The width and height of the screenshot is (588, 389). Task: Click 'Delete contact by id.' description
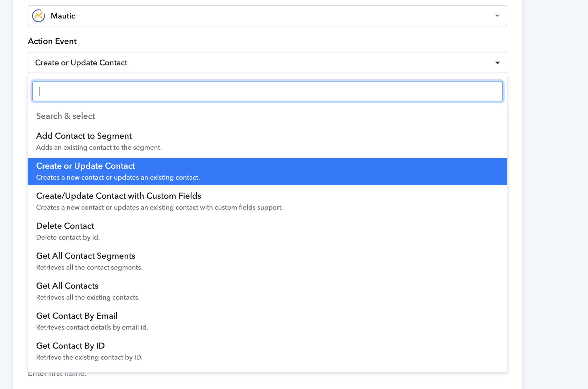pyautogui.click(x=68, y=237)
